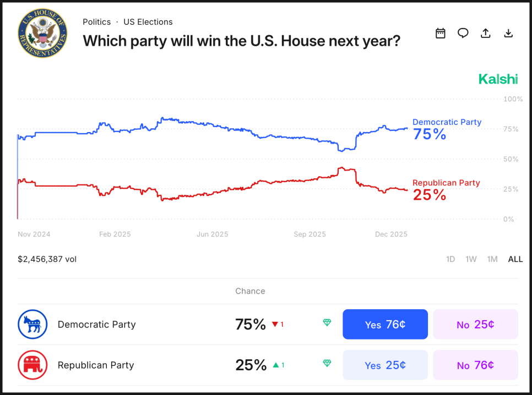The height and width of the screenshot is (395, 532).
Task: Select the 1W time range
Action: pyautogui.click(x=471, y=259)
